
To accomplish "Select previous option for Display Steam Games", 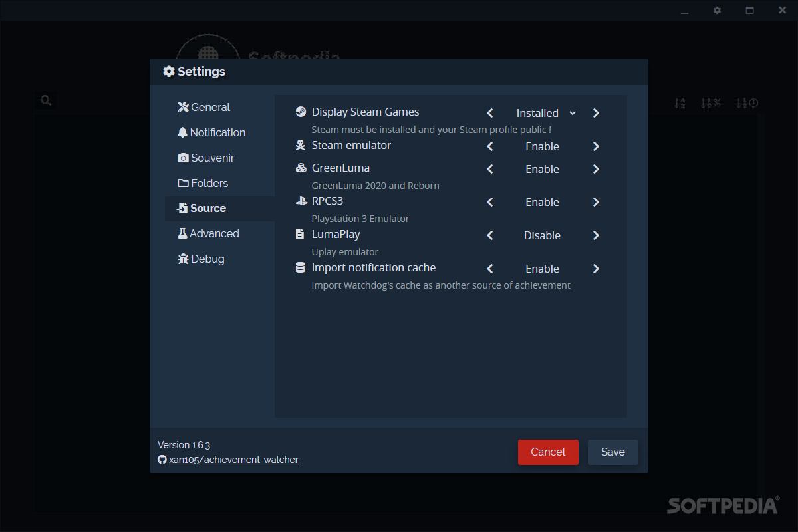I will (x=490, y=113).
